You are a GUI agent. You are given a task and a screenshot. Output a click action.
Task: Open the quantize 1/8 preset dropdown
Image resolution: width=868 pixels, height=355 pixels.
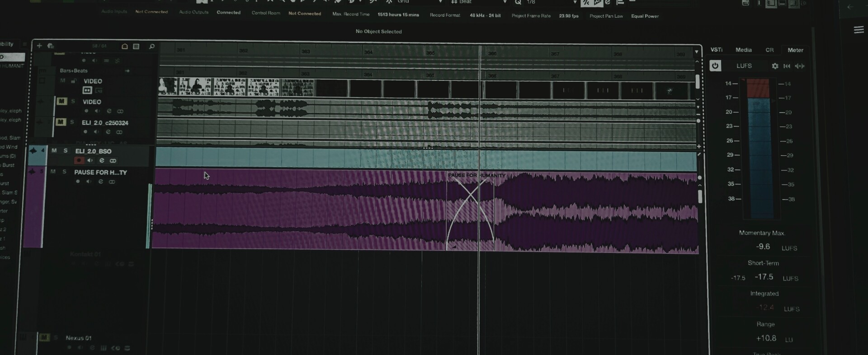tap(575, 2)
